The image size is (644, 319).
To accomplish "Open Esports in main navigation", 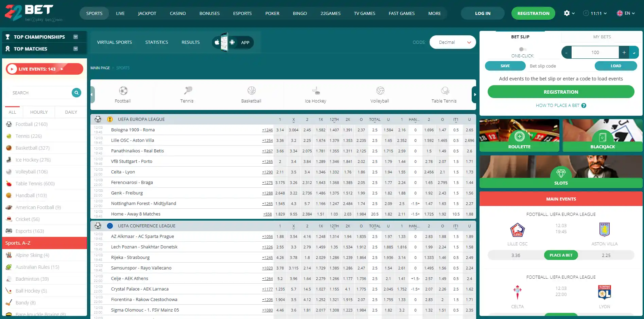I will click(242, 13).
